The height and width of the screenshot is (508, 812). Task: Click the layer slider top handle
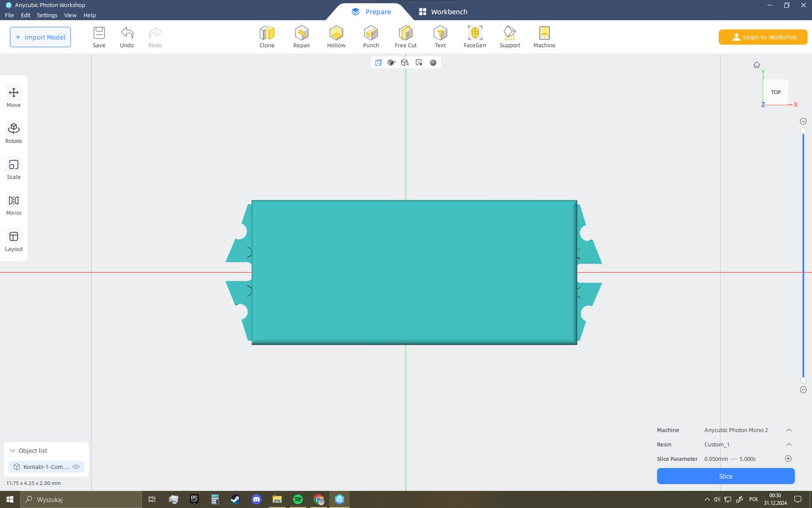803,131
